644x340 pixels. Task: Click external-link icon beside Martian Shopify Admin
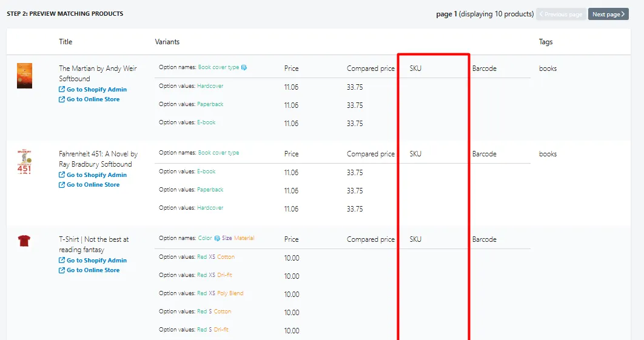pos(62,89)
